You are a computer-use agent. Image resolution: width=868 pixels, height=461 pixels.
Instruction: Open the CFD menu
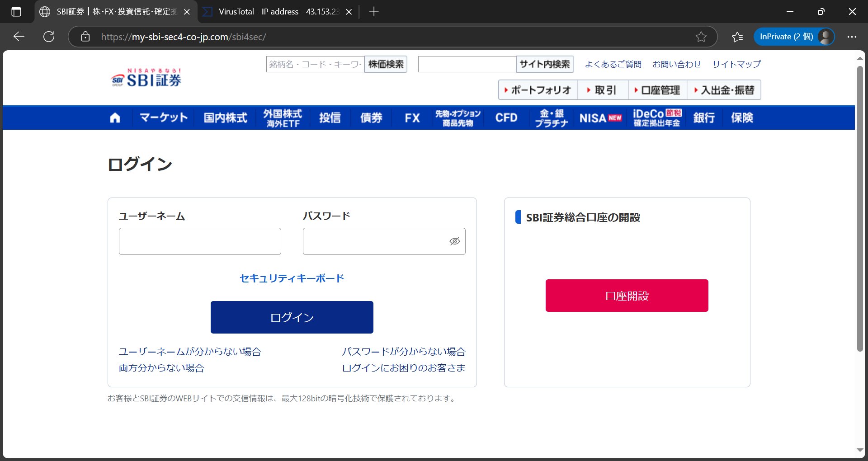(506, 118)
